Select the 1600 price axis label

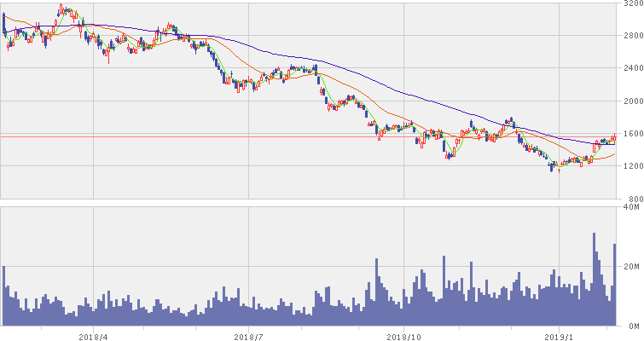(630, 134)
